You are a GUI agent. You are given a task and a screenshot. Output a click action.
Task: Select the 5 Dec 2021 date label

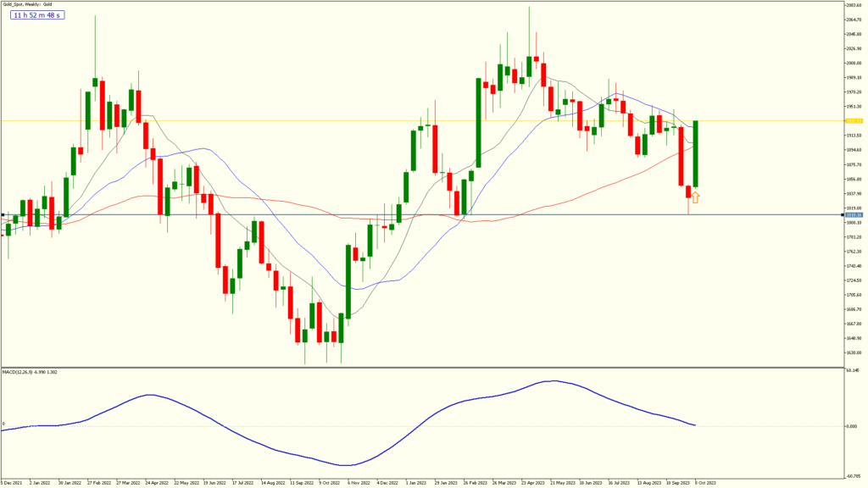(x=12, y=480)
